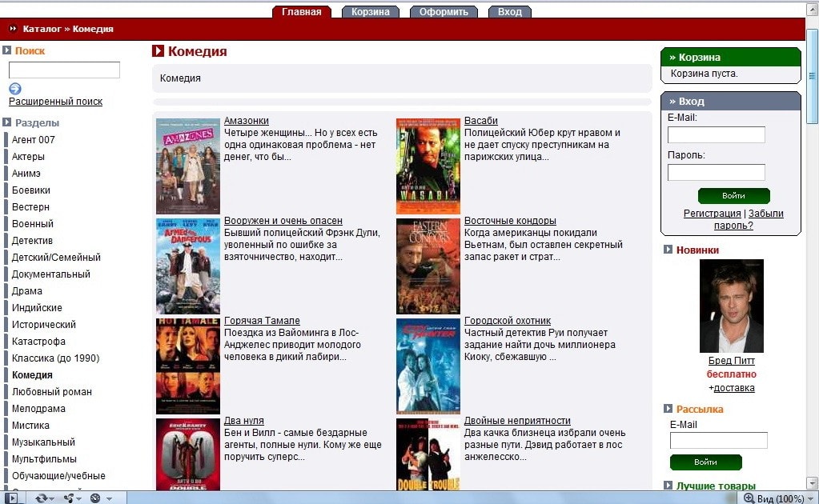Click the blue search go arrow icon

[x=15, y=89]
